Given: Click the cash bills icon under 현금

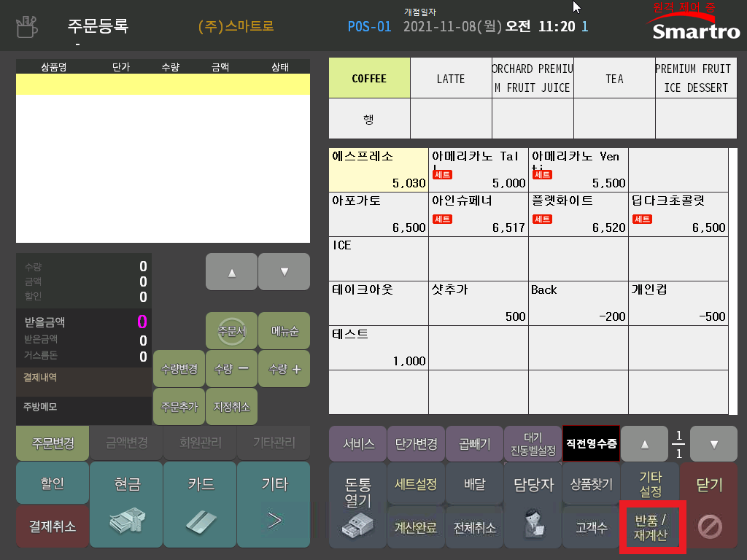Looking at the screenshot, I should (x=127, y=521).
